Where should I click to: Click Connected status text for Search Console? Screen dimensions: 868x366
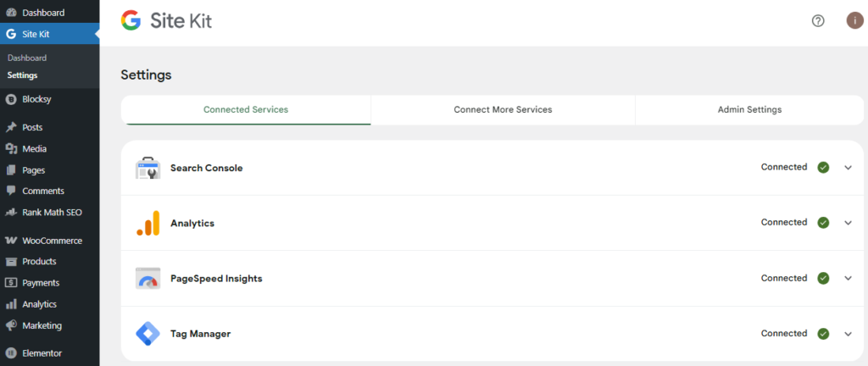[x=784, y=167]
